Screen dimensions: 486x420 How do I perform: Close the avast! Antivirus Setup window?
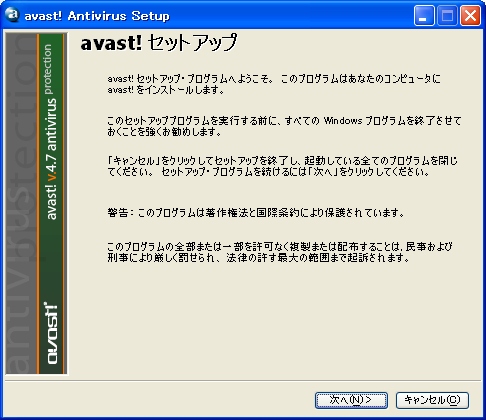click(x=470, y=15)
